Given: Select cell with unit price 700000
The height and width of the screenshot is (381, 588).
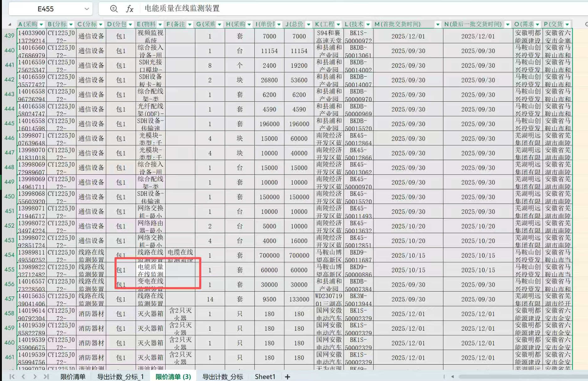Looking at the screenshot, I should click(269, 255).
